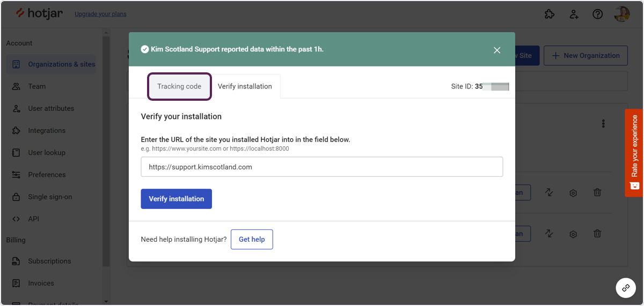Click the round link icon button
The width and height of the screenshot is (644, 306).
(x=626, y=288)
